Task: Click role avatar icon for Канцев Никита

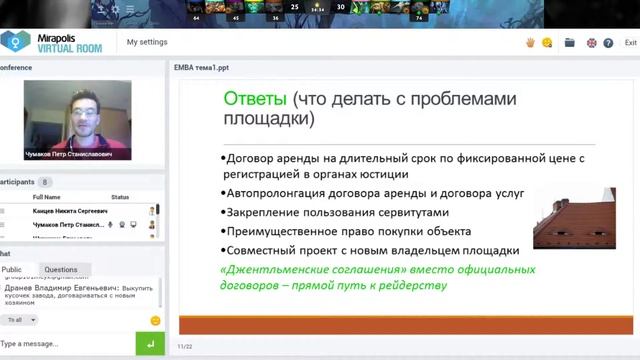Action: (x=152, y=211)
